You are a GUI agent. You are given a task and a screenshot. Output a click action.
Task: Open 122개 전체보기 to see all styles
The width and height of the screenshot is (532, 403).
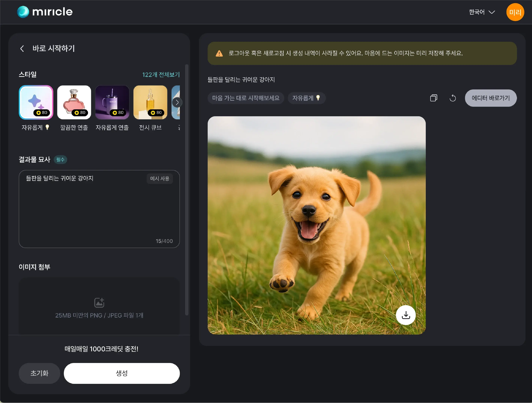161,75
